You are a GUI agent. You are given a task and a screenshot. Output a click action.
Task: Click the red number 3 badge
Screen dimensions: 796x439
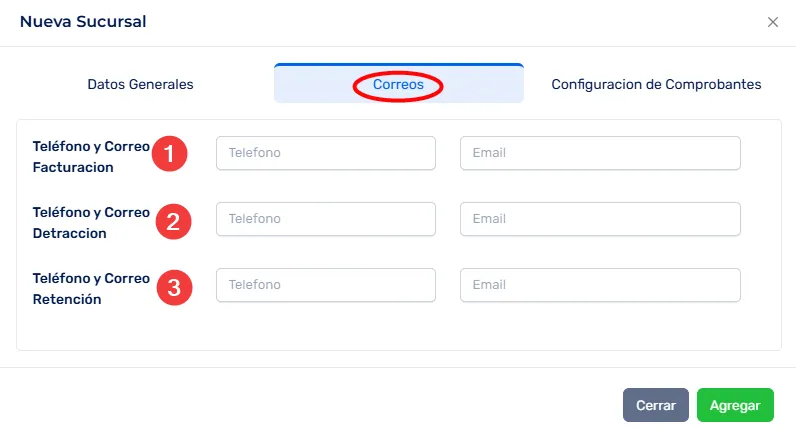click(x=174, y=288)
